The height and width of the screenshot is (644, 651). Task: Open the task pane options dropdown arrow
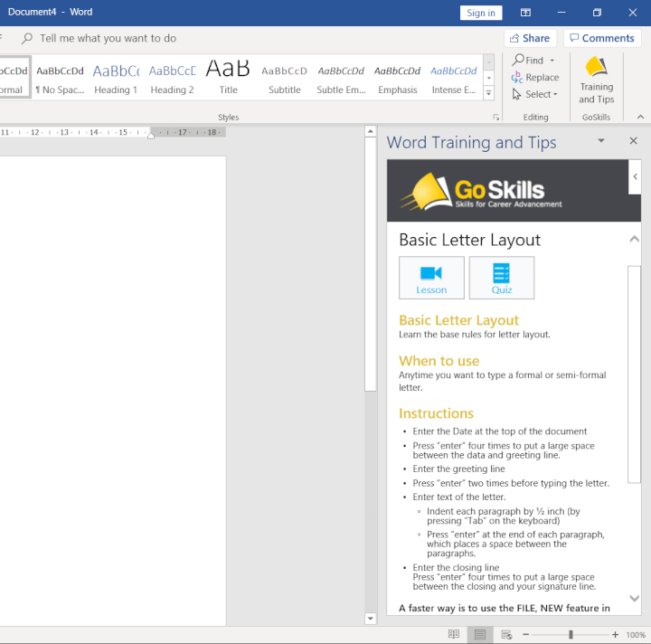(x=601, y=141)
